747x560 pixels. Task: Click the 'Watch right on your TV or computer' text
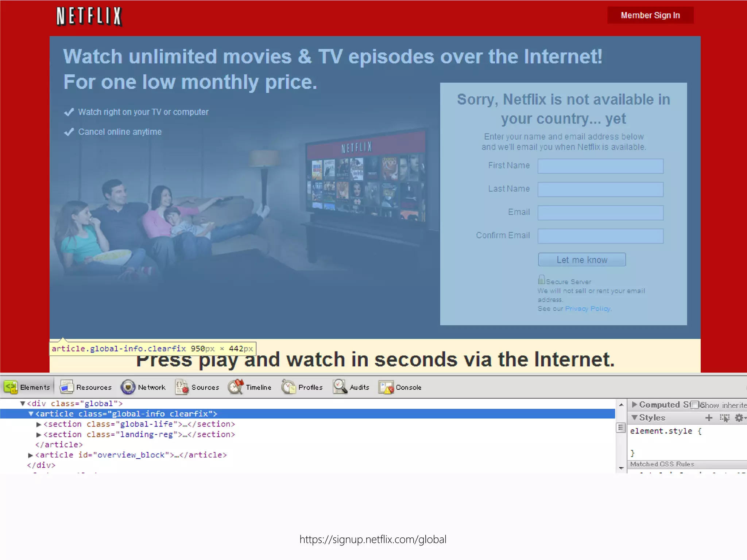click(x=143, y=112)
